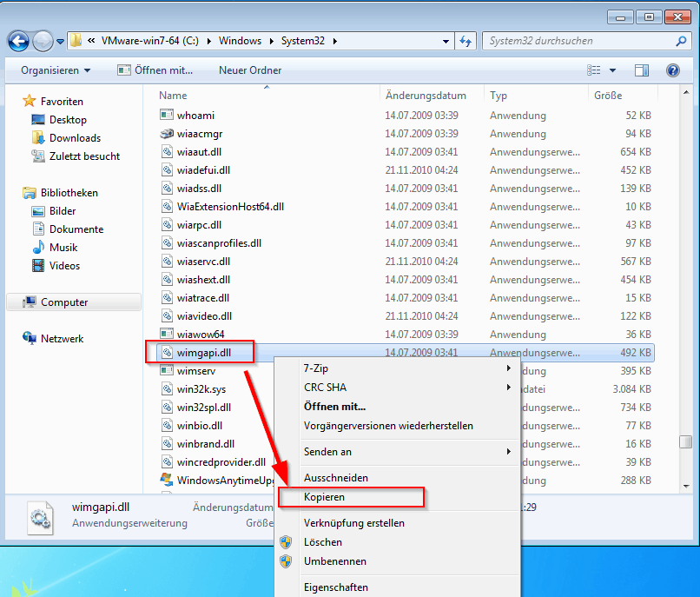Screen dimensions: 700x597
Task: Open the Senden an submenu
Action: click(398, 452)
